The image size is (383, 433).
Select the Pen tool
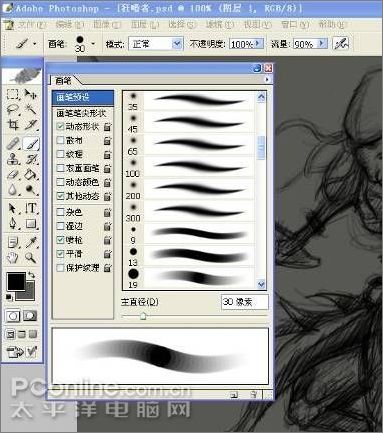(x=13, y=224)
